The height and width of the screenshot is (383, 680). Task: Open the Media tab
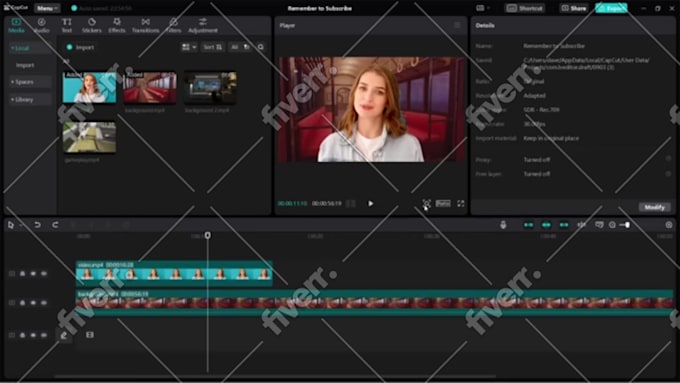click(x=16, y=25)
